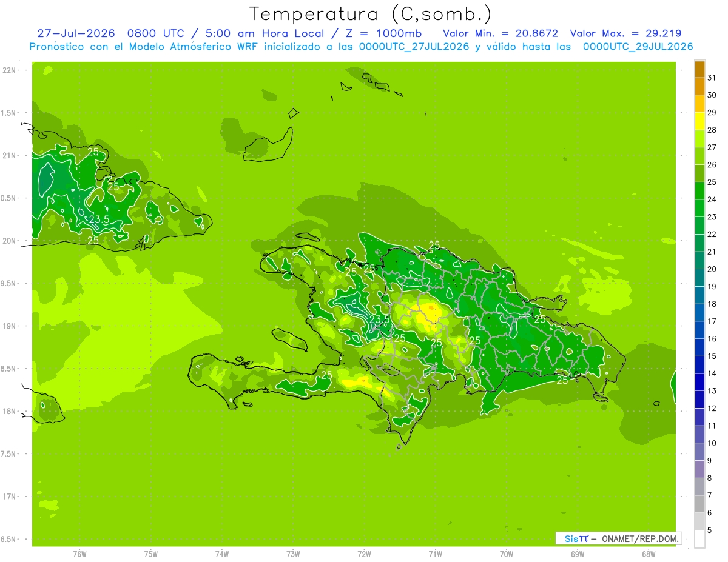Click legend value 5 on color bar

[709, 530]
